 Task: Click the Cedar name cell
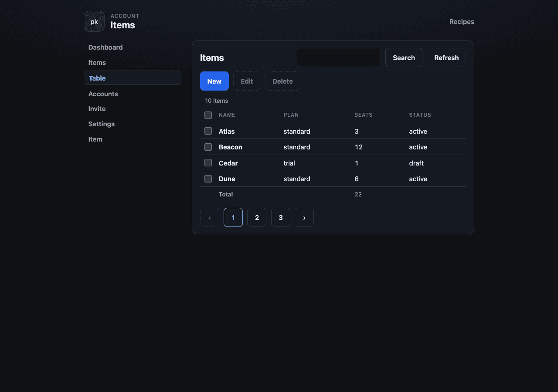coord(228,163)
